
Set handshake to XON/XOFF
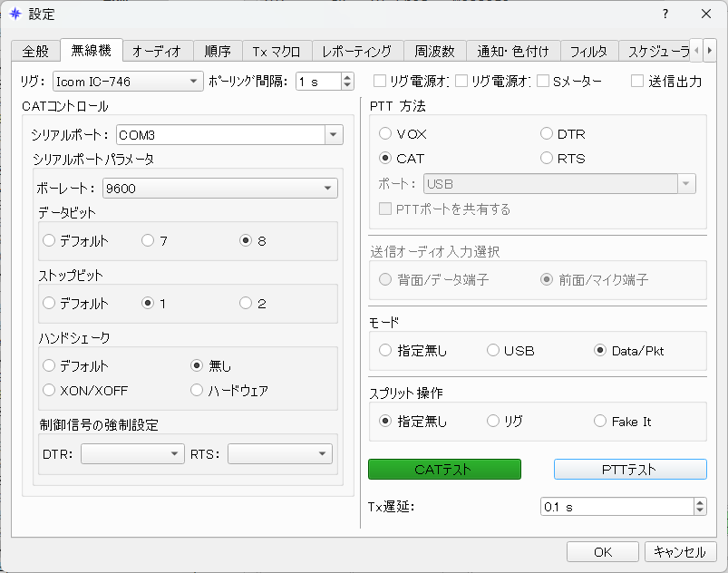pyautogui.click(x=49, y=391)
